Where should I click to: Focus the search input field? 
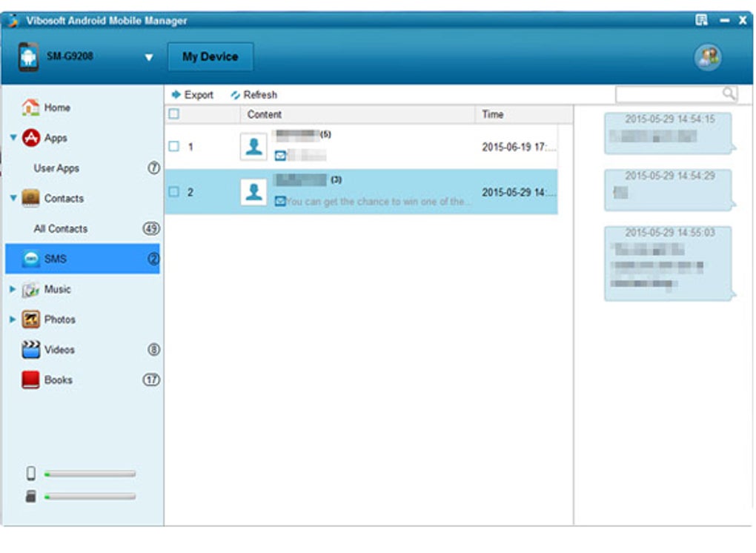click(x=670, y=94)
